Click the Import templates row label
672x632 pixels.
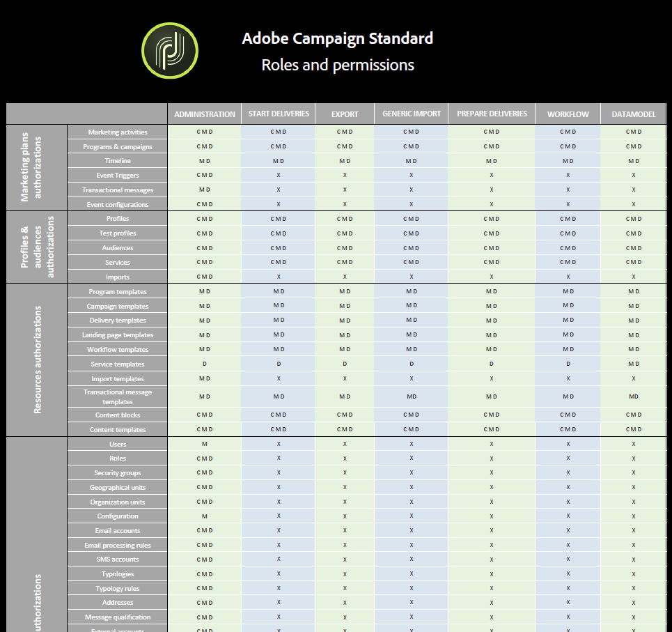pyautogui.click(x=118, y=378)
